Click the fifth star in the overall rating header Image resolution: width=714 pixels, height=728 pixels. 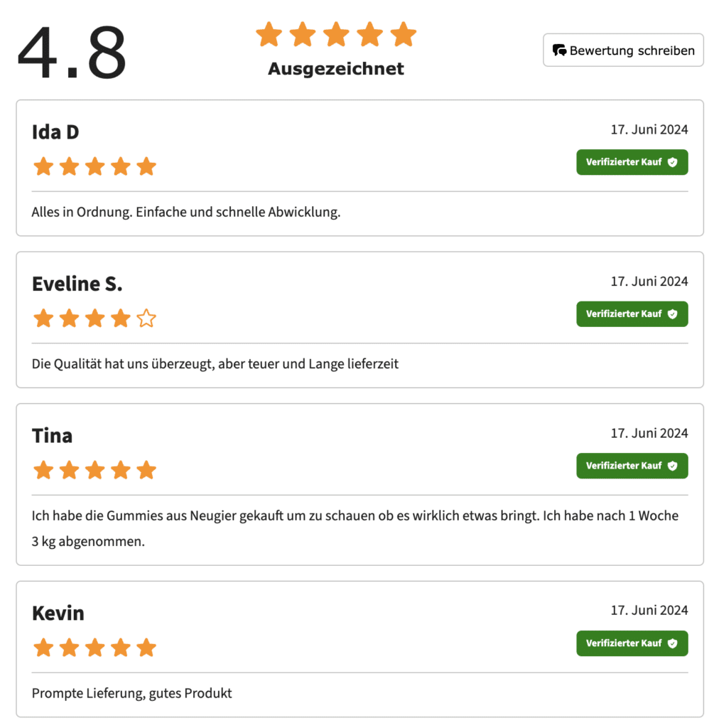(x=403, y=34)
